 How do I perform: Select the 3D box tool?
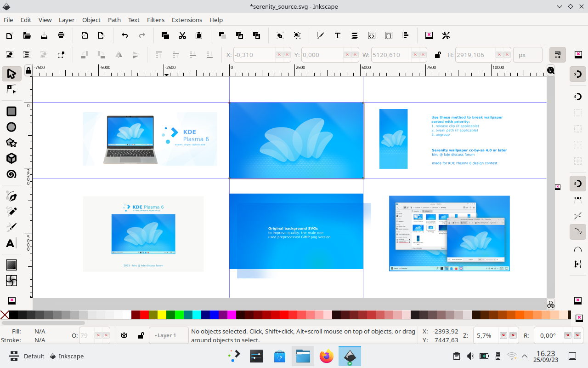[11, 158]
